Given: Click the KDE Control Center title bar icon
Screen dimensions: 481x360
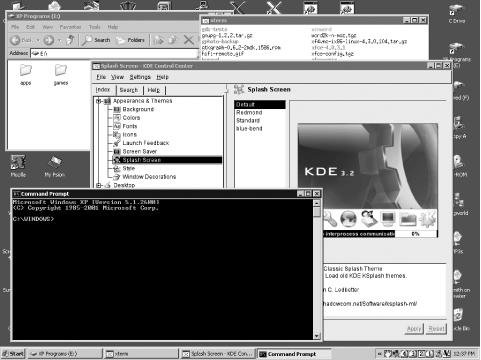Looking at the screenshot, I should (96, 66).
